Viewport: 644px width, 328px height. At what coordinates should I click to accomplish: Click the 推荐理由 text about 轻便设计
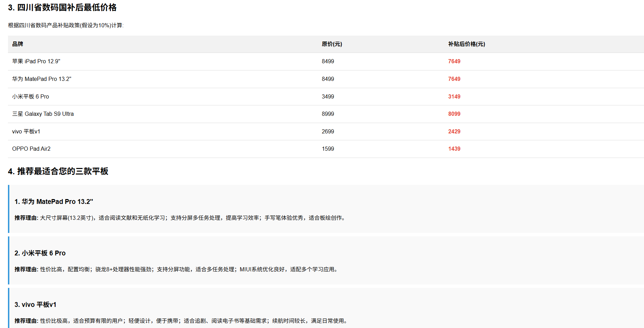pyautogui.click(x=181, y=321)
